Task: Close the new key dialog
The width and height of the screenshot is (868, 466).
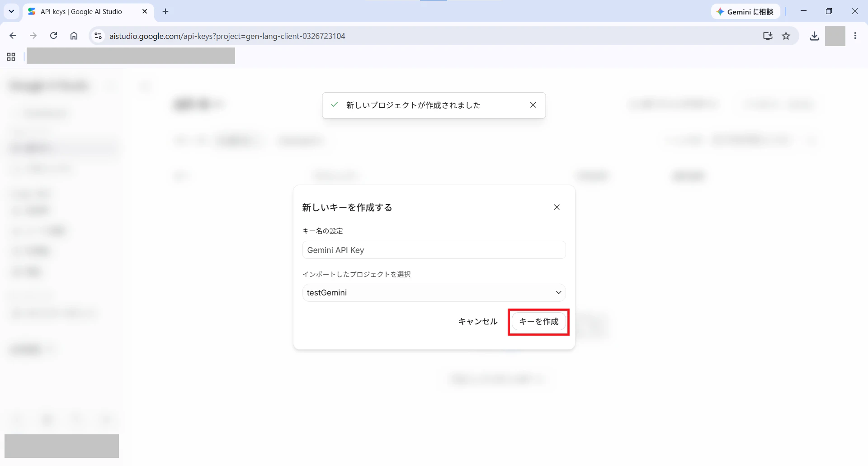Action: 557,207
